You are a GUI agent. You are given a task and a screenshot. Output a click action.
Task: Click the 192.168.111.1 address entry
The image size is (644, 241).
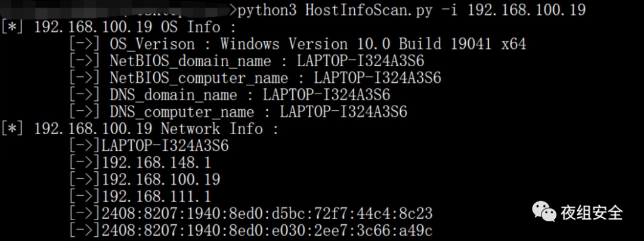pos(156,196)
